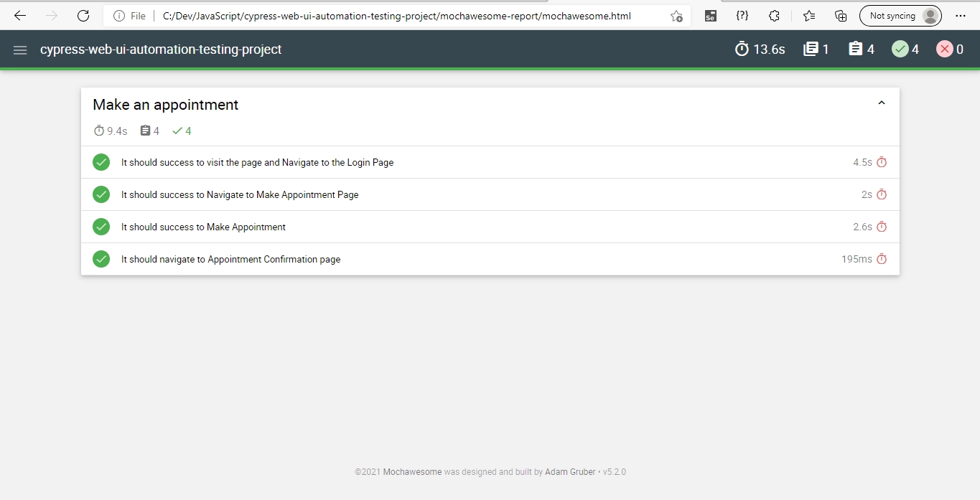Screen dimensions: 980x500
Task: Go back with browser back arrow
Action: 20,16
